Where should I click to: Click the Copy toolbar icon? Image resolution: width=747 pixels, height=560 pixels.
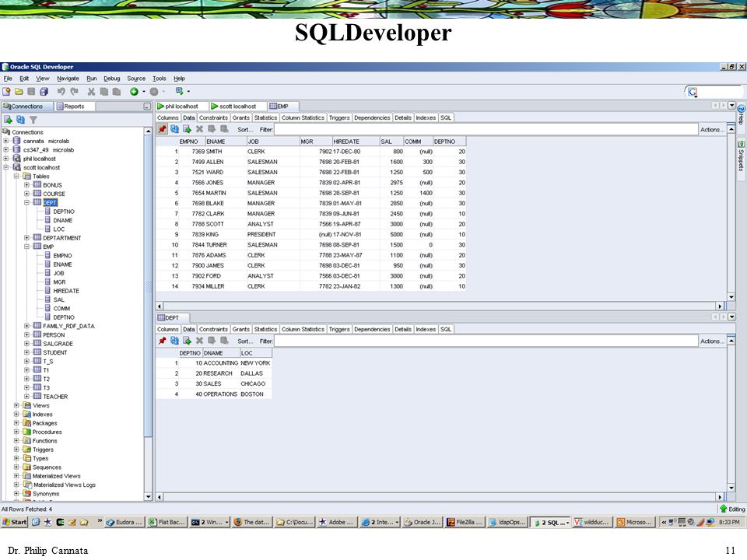pos(103,92)
